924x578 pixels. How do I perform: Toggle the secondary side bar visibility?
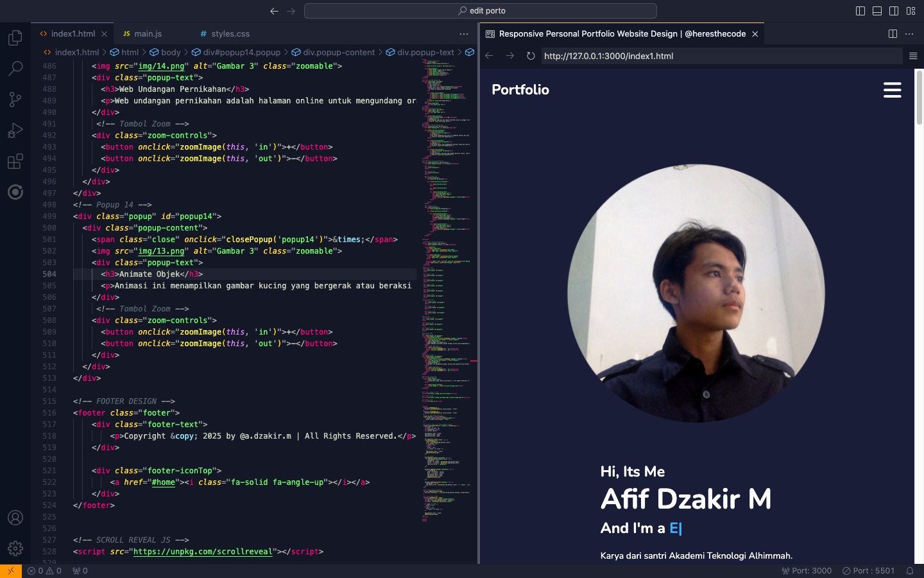pos(894,11)
